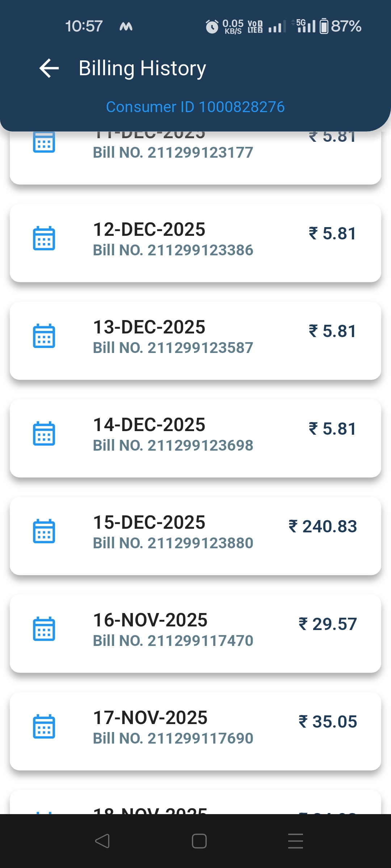This screenshot has width=391, height=868.
Task: Open bill number 211299123386
Action: [173, 250]
